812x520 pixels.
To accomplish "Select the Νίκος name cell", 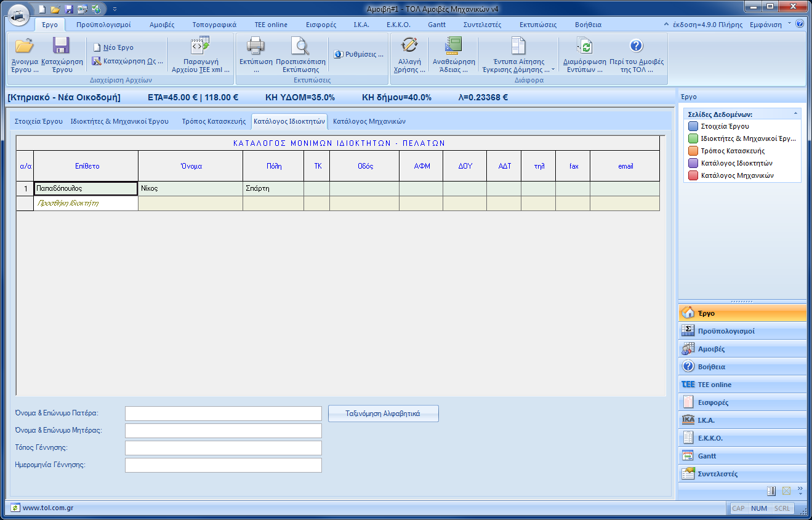I will point(190,188).
